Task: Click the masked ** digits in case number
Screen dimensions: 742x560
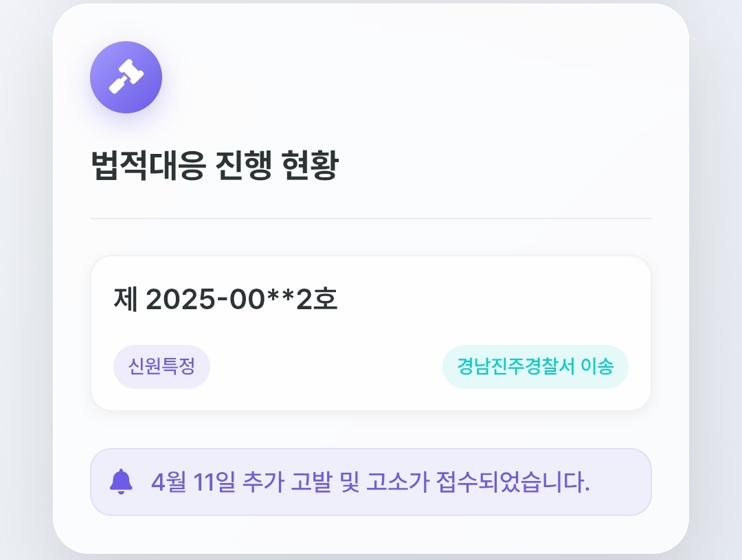Action: [x=282, y=300]
